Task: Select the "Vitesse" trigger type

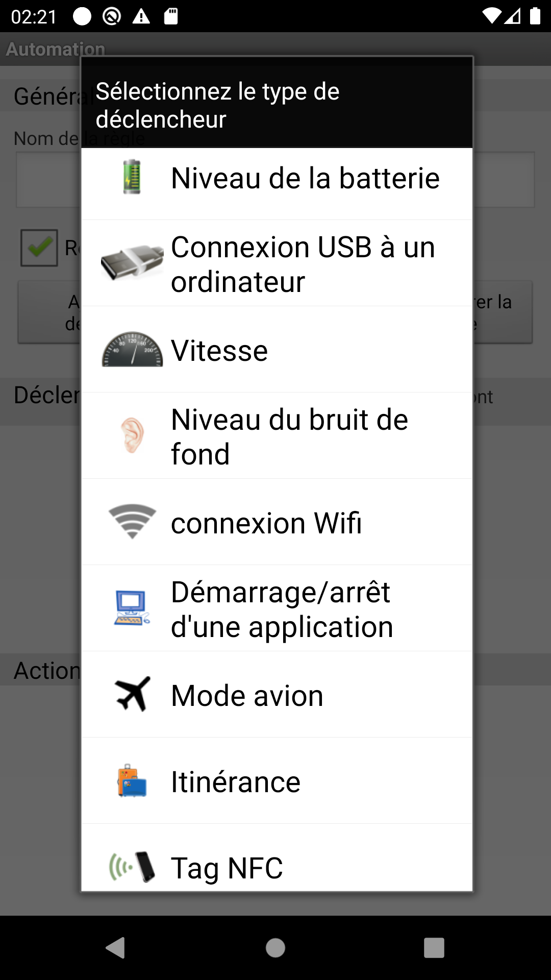Action: [x=219, y=351]
